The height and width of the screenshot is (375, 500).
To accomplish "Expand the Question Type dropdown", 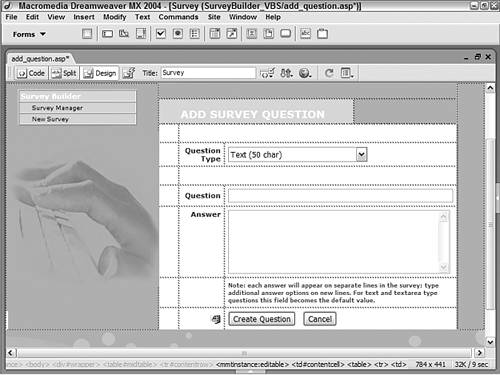I will (362, 155).
